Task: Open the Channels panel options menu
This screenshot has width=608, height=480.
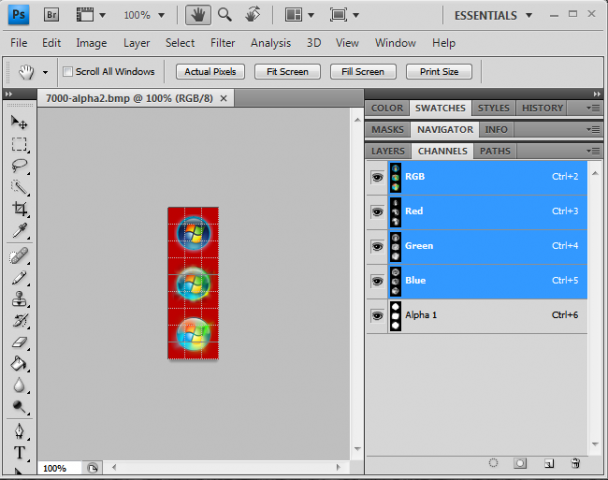Action: [x=593, y=150]
